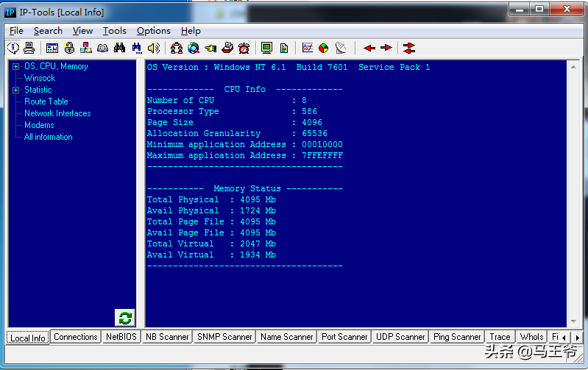Switch to the Ping Scanner tab

click(x=457, y=337)
